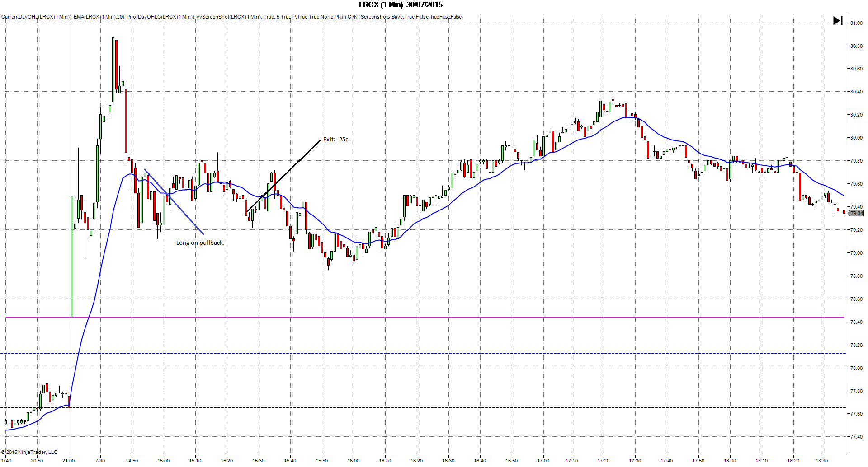868x467 pixels.
Task: Click the 77.40 price axis label
Action: tap(856, 437)
